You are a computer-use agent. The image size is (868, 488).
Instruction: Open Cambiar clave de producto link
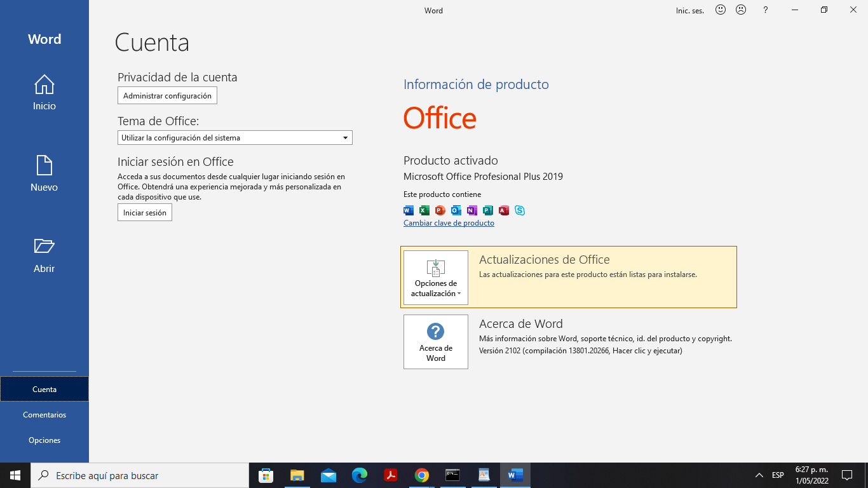click(x=449, y=223)
